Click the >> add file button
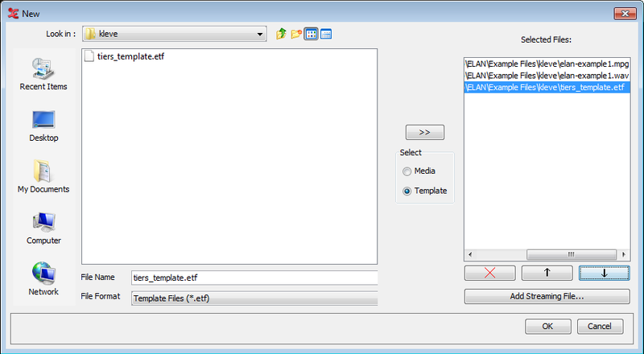Image resolution: width=644 pixels, height=354 pixels. pos(425,132)
